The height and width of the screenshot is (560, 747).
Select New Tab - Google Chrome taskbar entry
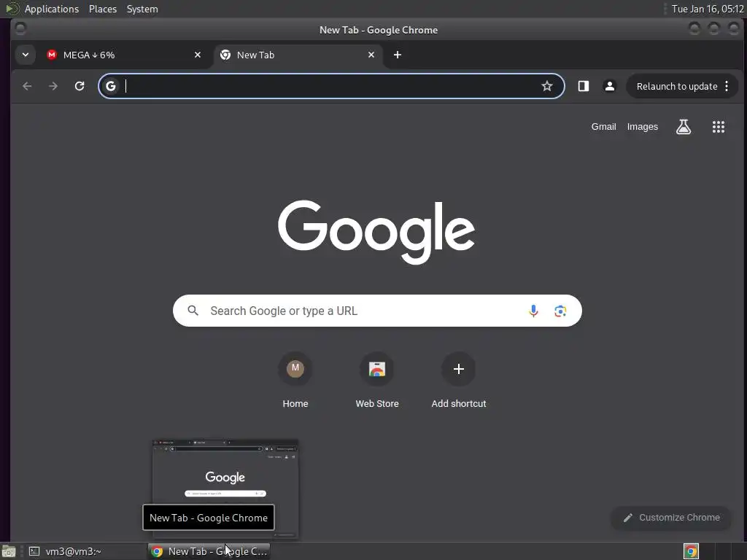[x=209, y=551]
